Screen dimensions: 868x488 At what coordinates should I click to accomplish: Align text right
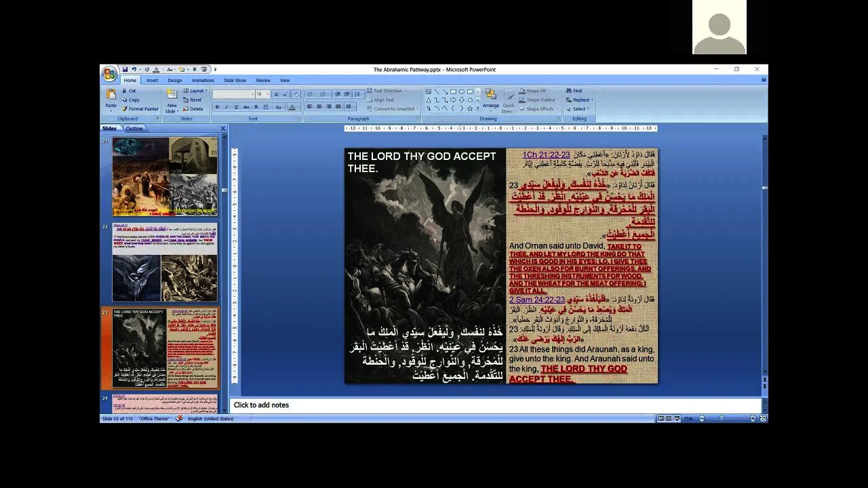(x=329, y=106)
